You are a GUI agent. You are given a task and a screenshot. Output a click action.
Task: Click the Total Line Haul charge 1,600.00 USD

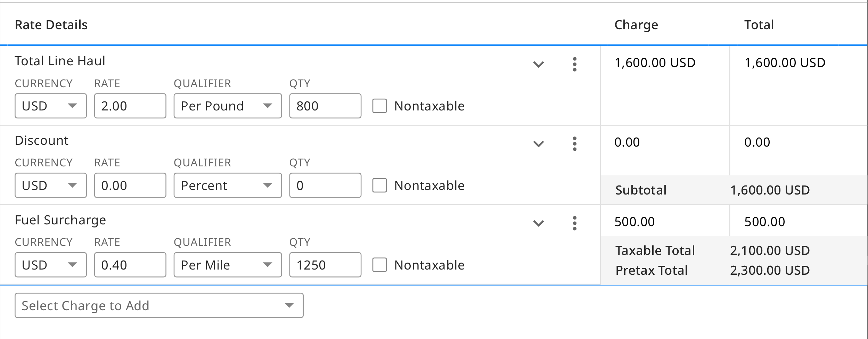[655, 63]
